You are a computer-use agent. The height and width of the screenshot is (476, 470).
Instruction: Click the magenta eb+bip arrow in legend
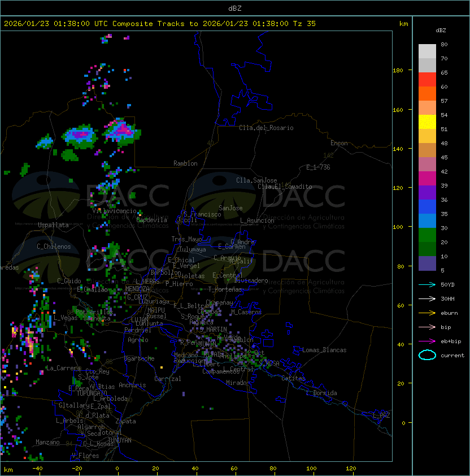(x=427, y=341)
